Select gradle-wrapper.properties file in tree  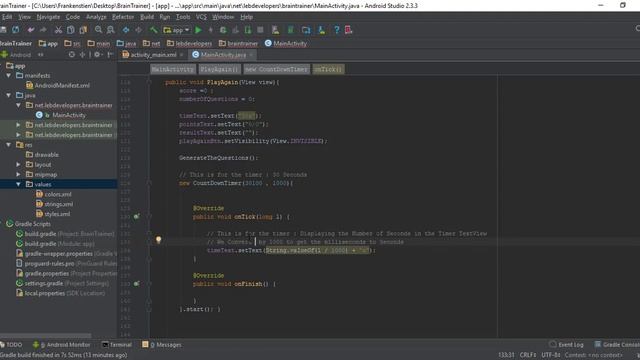point(66,253)
